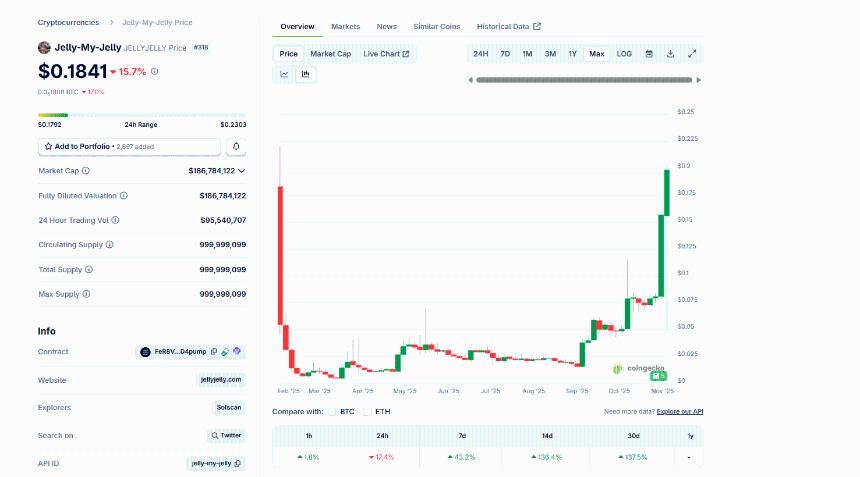This screenshot has width=860, height=477.
Task: Click the purple icon in contract row
Action: [237, 351]
